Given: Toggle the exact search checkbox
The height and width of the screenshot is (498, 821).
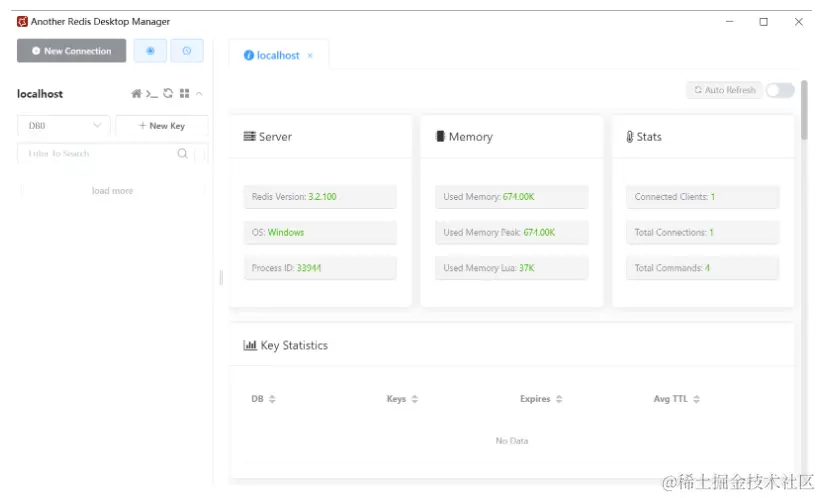Looking at the screenshot, I should pyautogui.click(x=199, y=153).
